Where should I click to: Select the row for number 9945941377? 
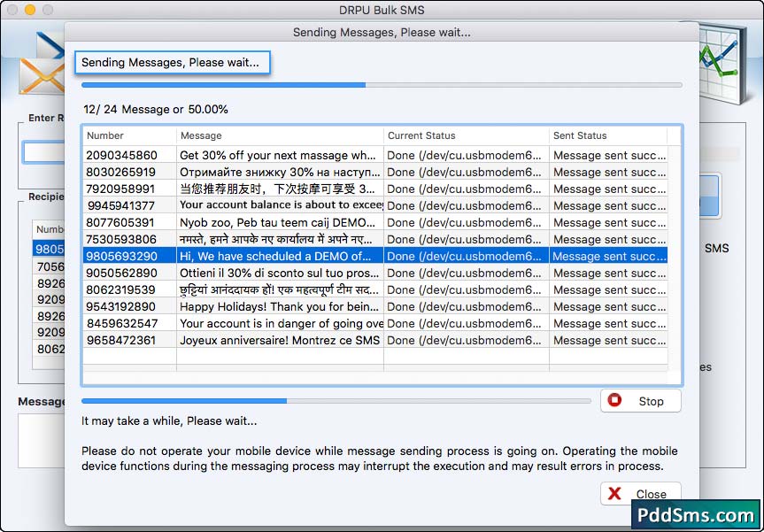pos(375,205)
